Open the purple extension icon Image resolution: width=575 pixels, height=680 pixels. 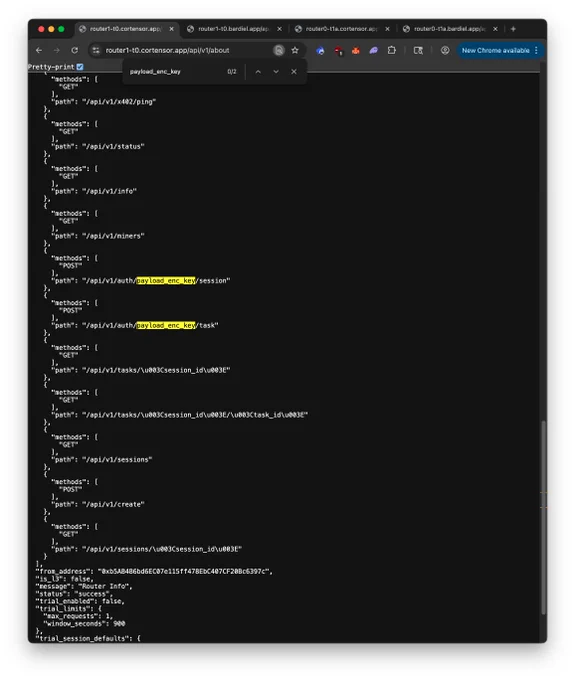pos(373,51)
